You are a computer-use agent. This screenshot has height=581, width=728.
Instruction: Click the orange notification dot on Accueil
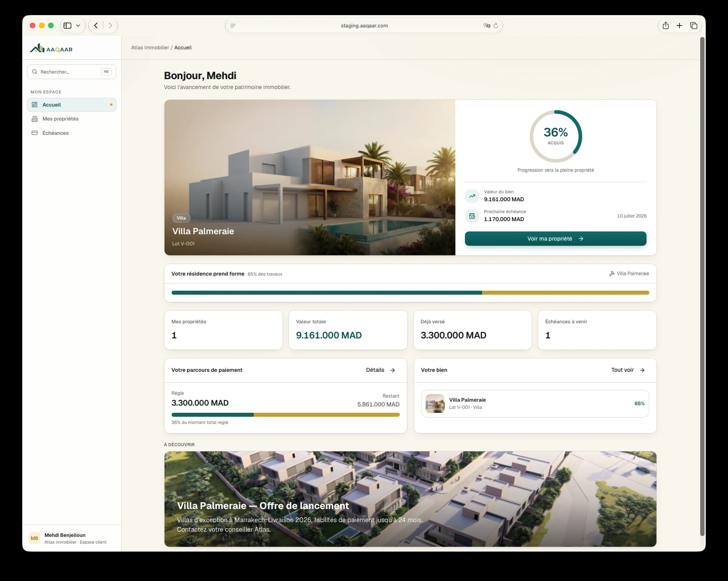111,105
